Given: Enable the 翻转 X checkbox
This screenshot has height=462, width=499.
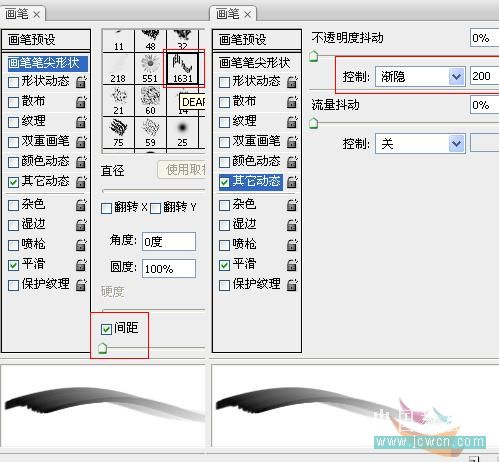Looking at the screenshot, I should point(106,209).
